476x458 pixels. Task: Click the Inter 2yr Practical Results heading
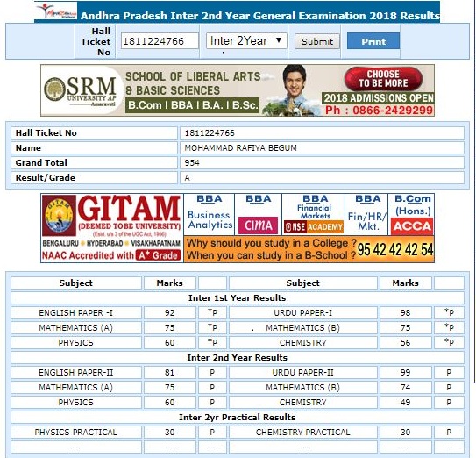[x=237, y=417]
